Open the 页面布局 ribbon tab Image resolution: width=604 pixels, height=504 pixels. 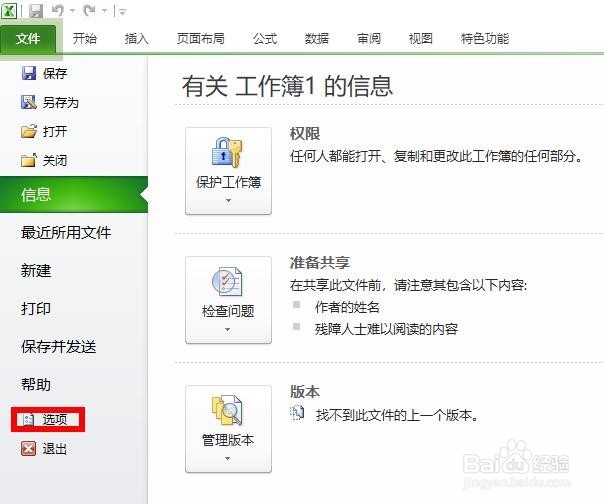pos(201,39)
